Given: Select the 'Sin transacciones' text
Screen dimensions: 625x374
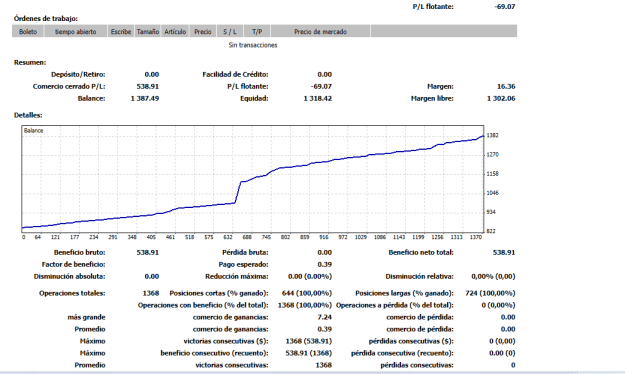Looking at the screenshot, I should tap(253, 45).
